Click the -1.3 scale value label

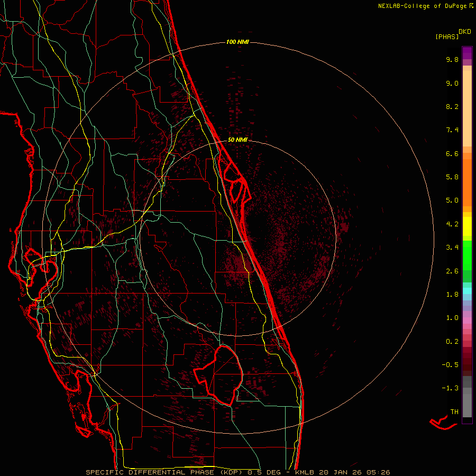pos(451,388)
